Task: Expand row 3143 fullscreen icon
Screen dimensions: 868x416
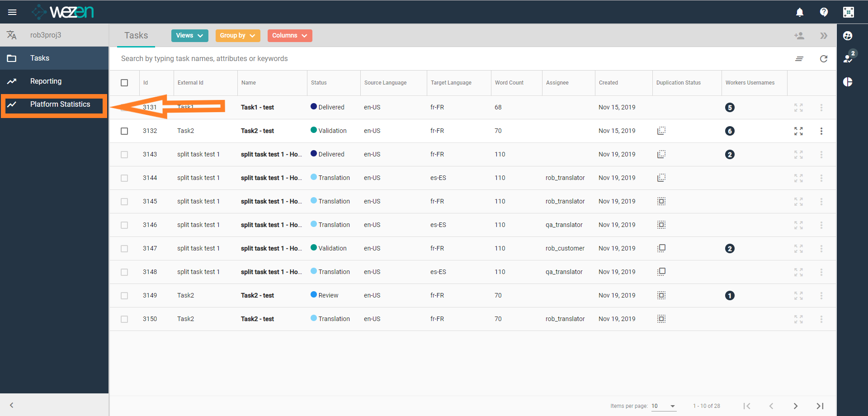Action: pos(799,155)
